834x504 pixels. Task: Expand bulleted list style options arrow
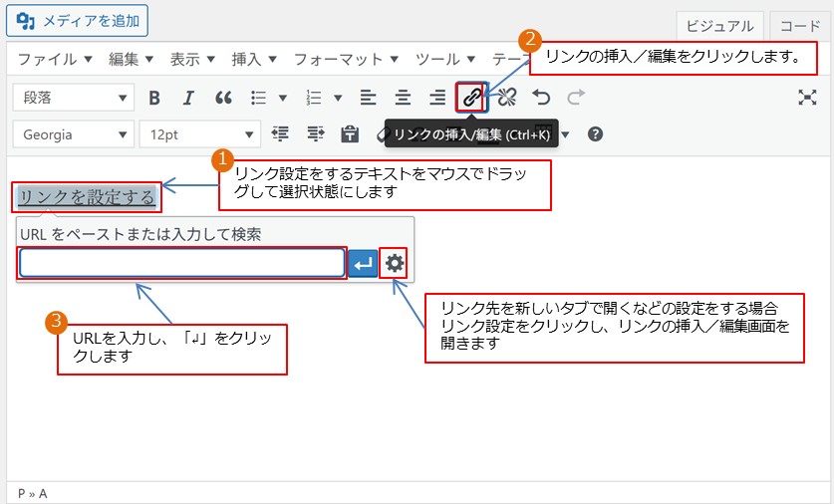tap(283, 98)
